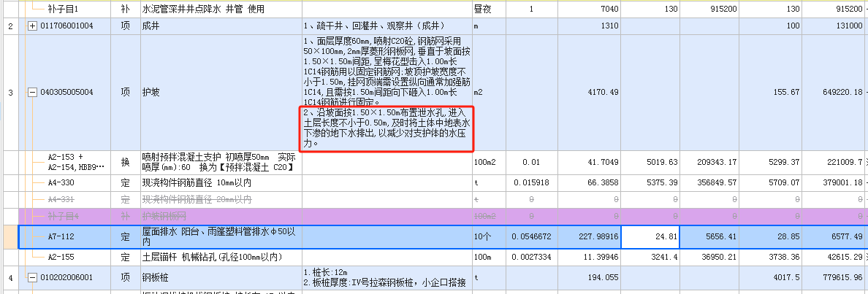
Task: Click the unit price cell 24.81
Action: pos(652,236)
